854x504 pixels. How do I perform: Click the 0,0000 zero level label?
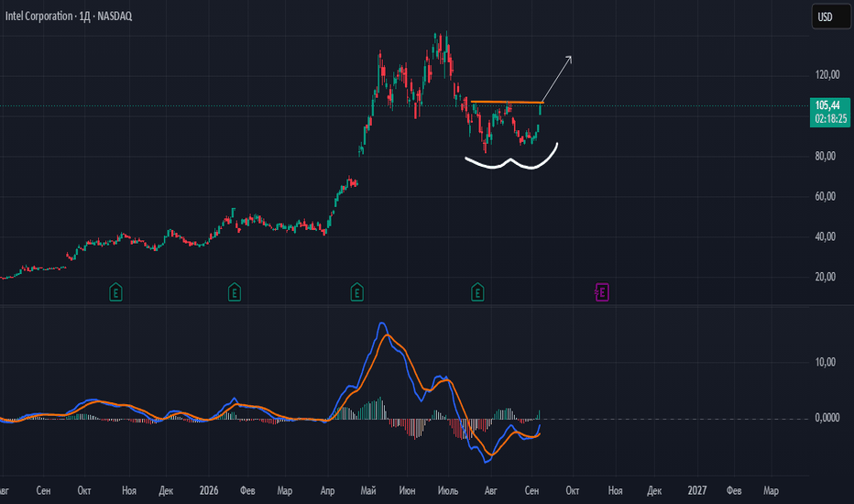click(827, 418)
